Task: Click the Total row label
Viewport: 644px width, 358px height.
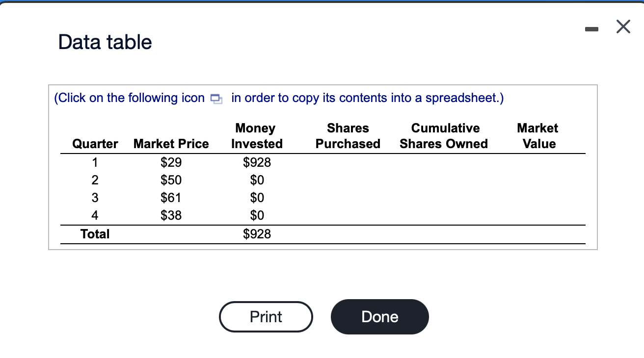Action: (x=95, y=234)
